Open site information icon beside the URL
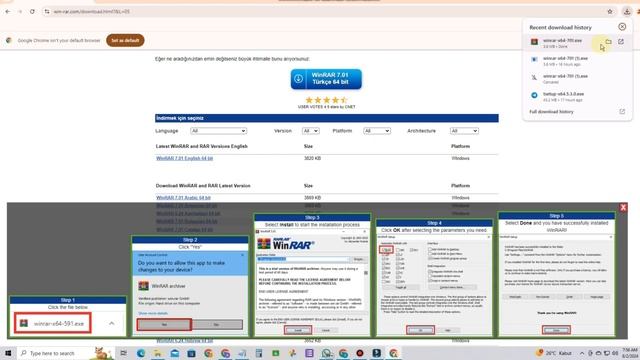 47,11
